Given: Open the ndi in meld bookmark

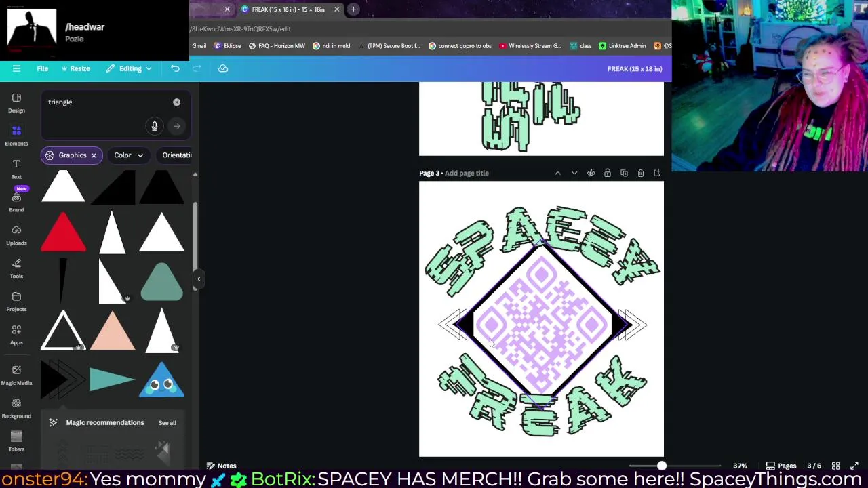Looking at the screenshot, I should (x=331, y=46).
